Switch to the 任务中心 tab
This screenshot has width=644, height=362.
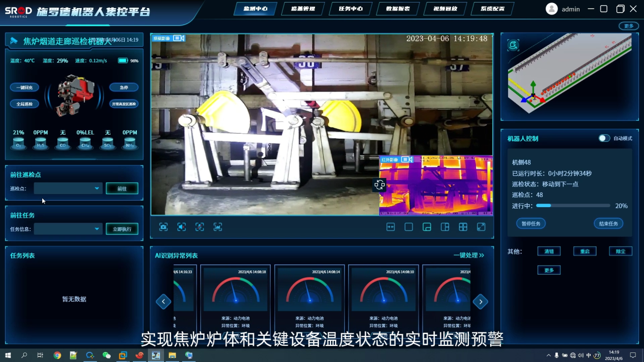pyautogui.click(x=351, y=9)
